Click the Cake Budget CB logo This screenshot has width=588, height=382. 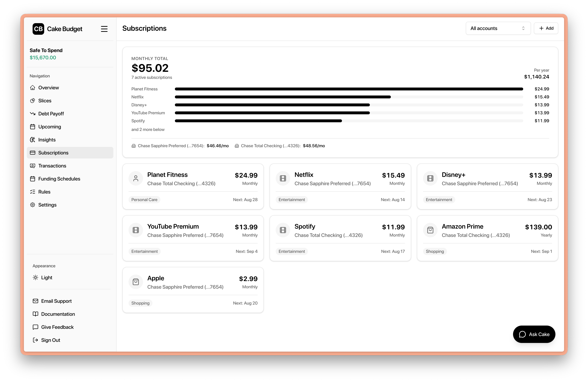[38, 29]
